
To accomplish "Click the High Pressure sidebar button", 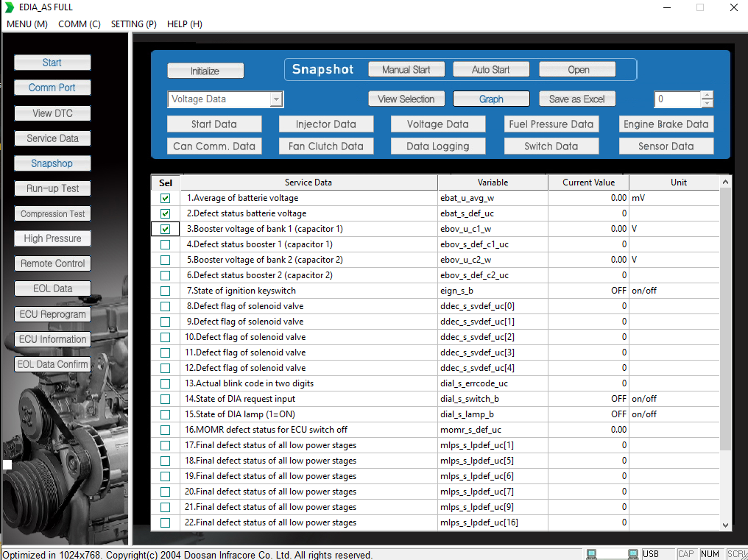I will pyautogui.click(x=52, y=238).
